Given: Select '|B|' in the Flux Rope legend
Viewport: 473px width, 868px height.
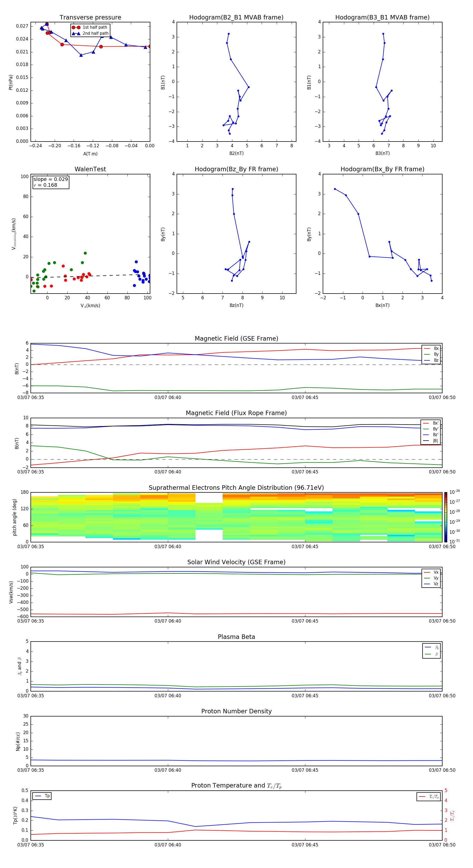Looking at the screenshot, I should (x=431, y=441).
